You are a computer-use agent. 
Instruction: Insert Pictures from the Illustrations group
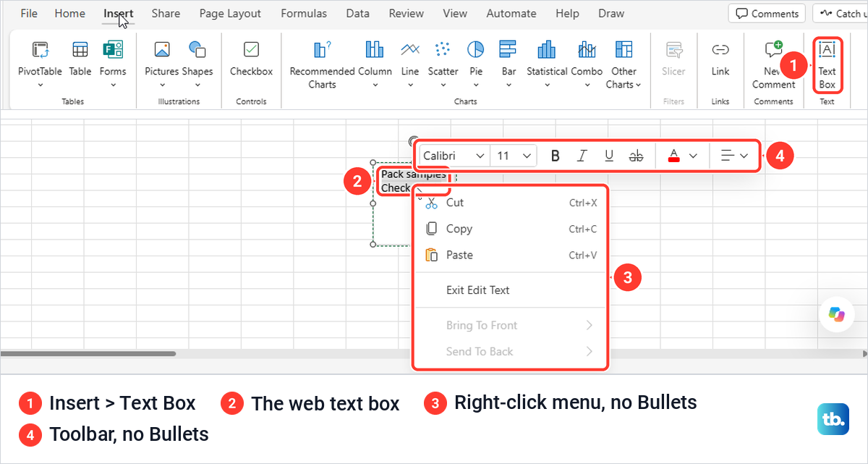pos(161,62)
